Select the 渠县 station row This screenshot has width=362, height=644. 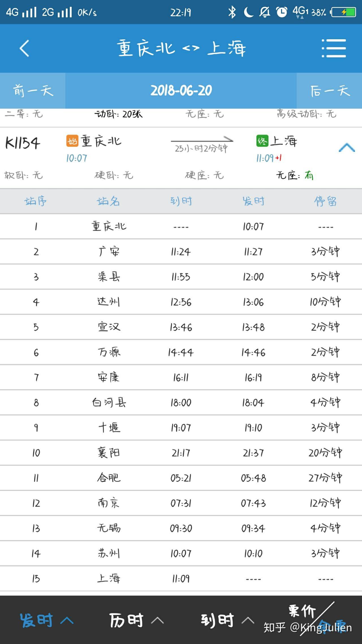click(181, 277)
